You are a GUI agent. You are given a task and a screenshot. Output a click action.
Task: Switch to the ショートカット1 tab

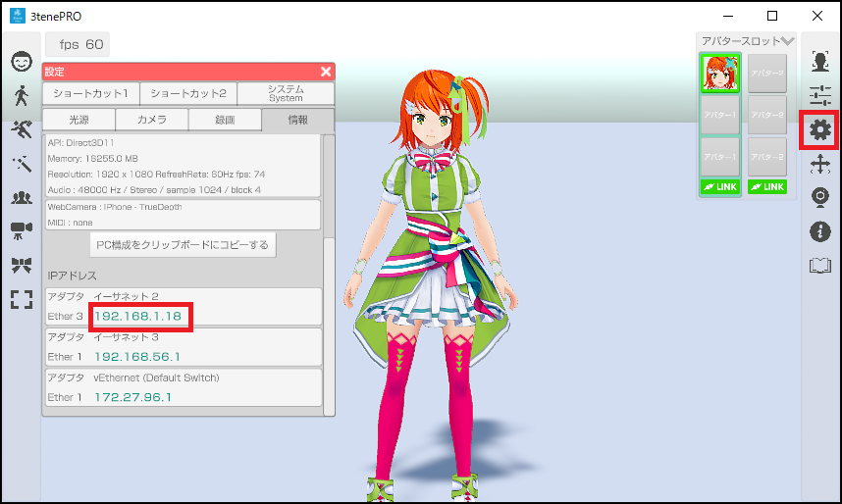(x=90, y=93)
